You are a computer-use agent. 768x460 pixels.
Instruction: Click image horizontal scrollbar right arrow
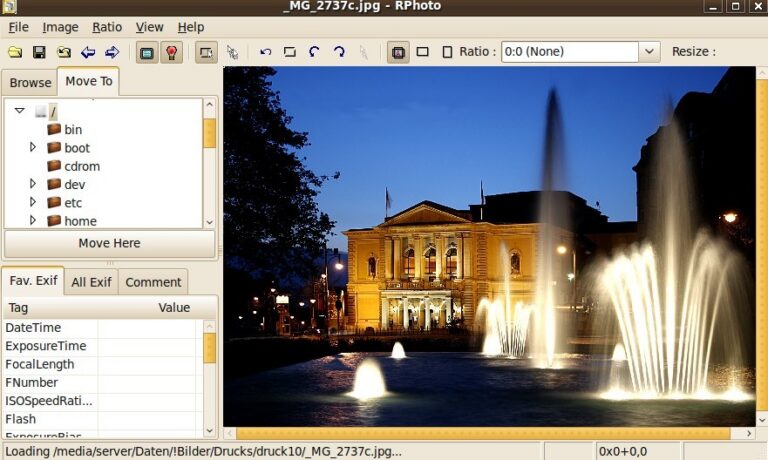(749, 433)
